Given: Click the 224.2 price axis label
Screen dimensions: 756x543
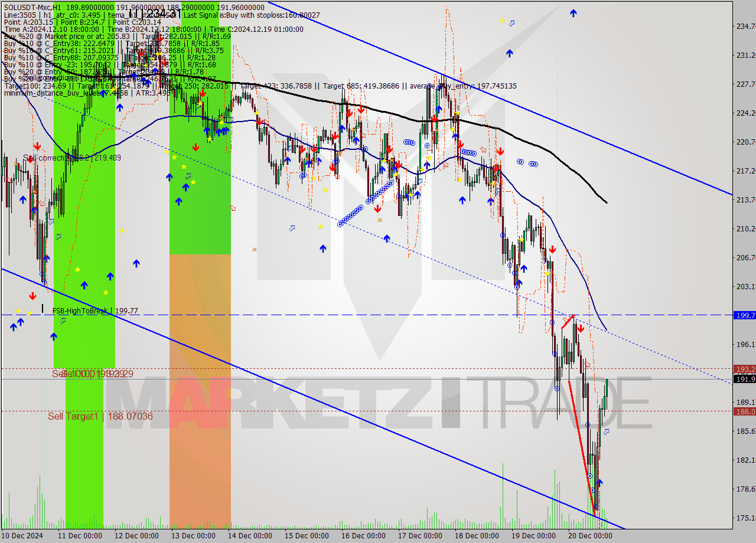Looking at the screenshot, I should [745, 113].
